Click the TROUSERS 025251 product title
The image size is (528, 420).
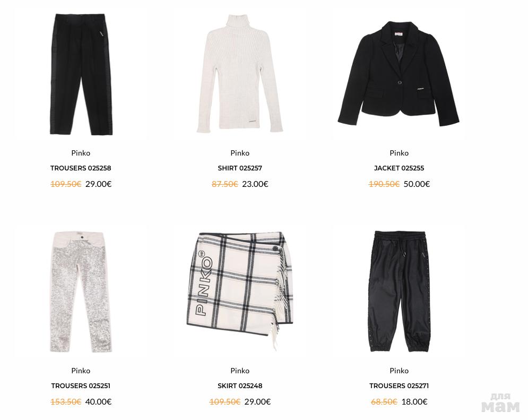click(81, 385)
